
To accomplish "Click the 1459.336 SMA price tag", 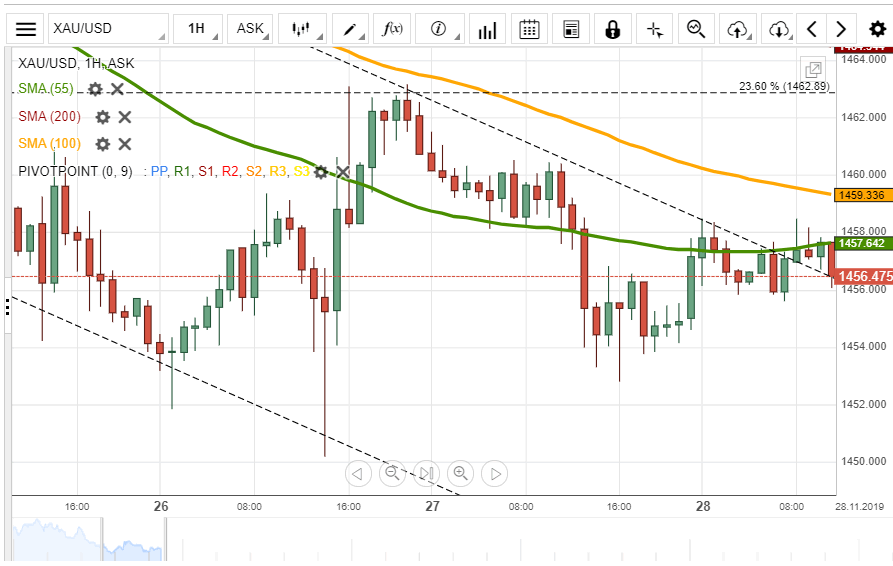I will (x=863, y=195).
